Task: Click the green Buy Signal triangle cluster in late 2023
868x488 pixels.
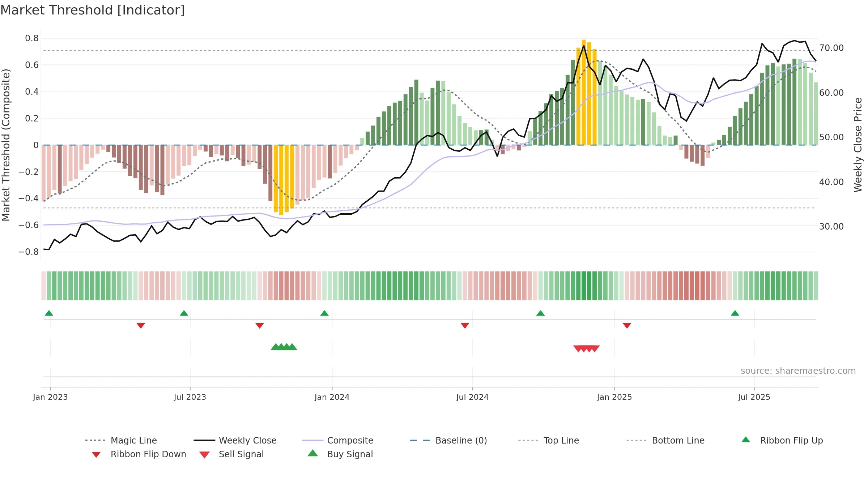Action: (x=284, y=347)
